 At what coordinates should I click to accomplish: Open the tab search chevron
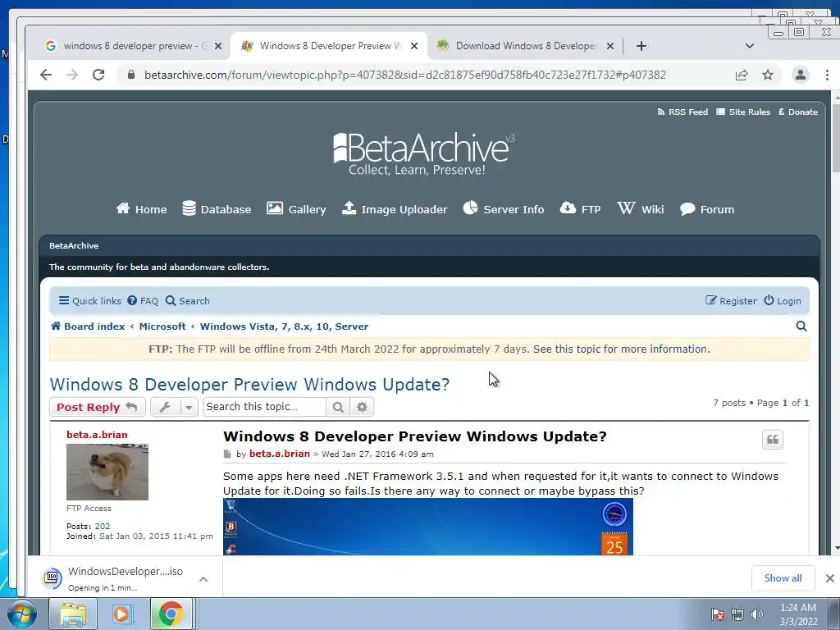(750, 46)
